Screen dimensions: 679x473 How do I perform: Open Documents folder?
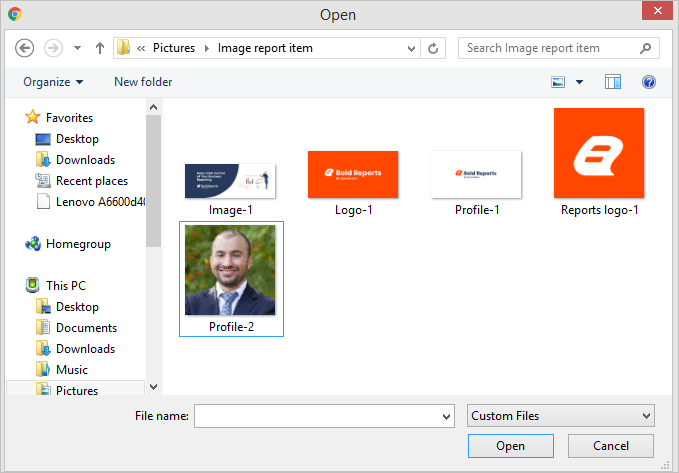86,328
